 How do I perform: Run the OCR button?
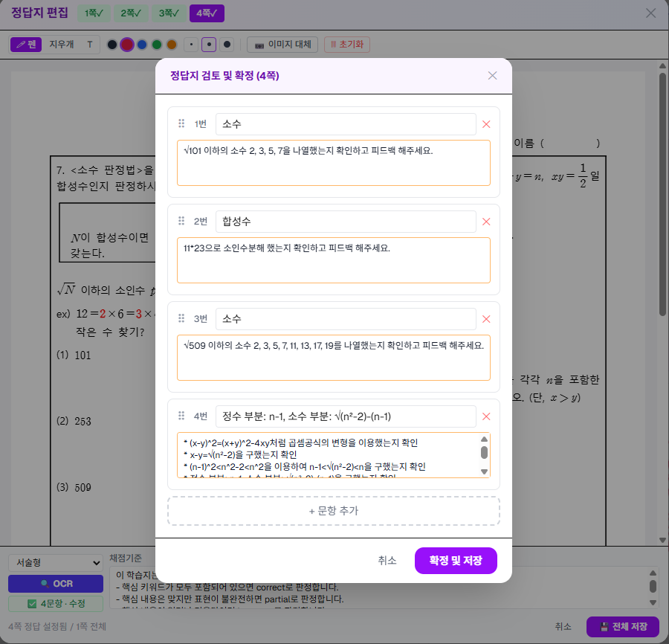(x=56, y=584)
